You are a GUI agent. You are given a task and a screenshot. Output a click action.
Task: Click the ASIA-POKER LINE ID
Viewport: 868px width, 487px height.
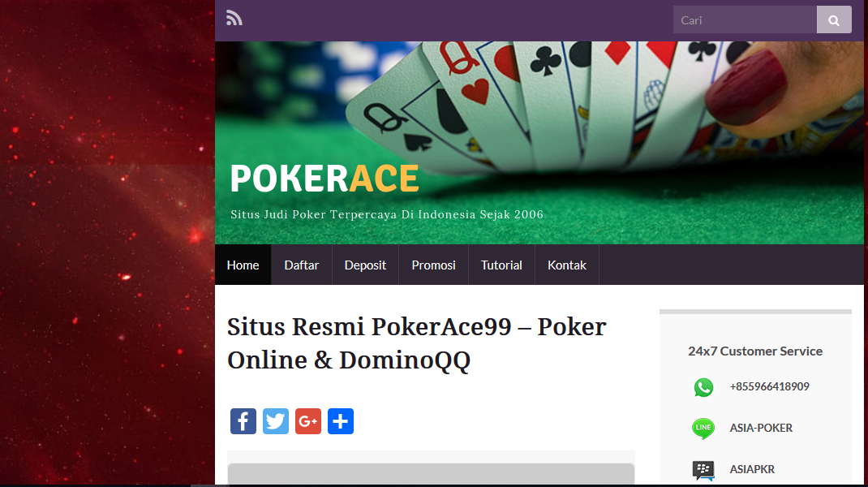761,428
